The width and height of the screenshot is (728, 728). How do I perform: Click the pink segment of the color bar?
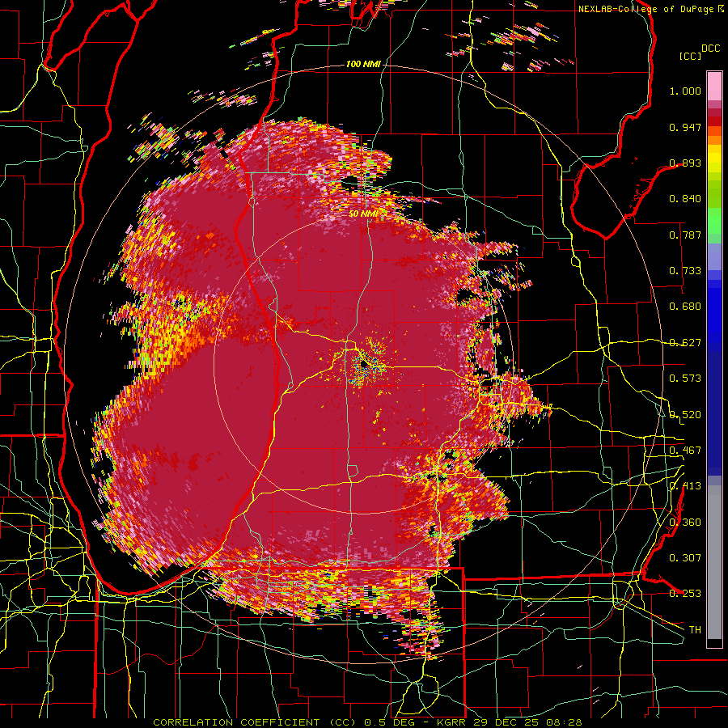click(x=714, y=86)
